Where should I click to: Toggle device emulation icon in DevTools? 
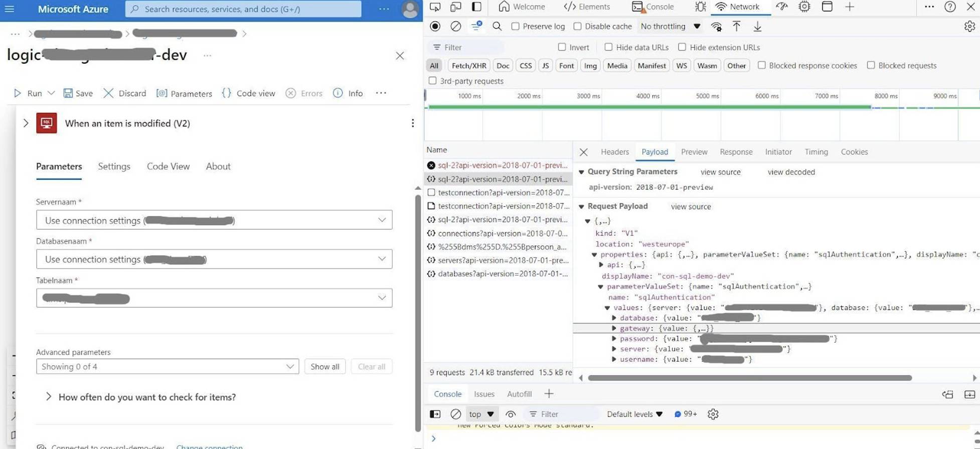(x=455, y=7)
